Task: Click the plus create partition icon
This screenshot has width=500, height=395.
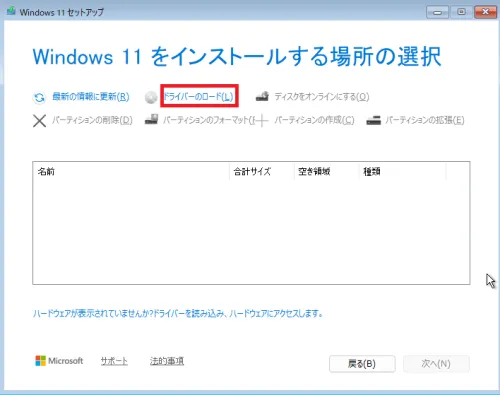Action: tap(262, 121)
